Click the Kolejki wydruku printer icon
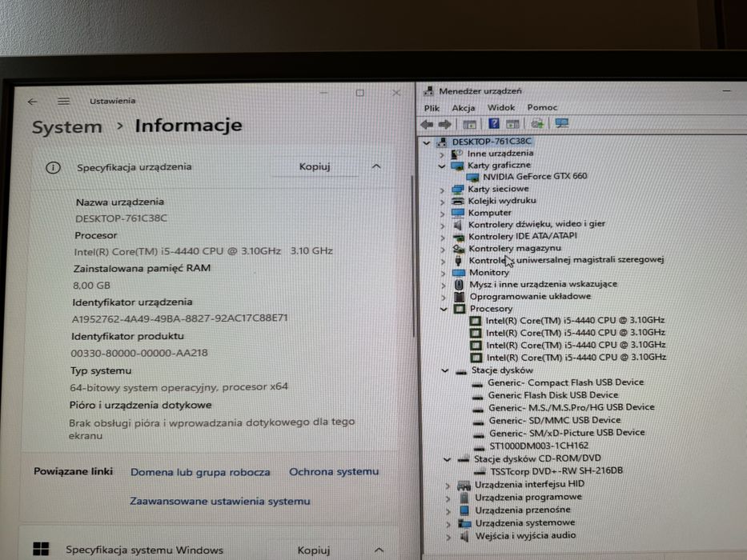747x560 pixels. (x=458, y=201)
